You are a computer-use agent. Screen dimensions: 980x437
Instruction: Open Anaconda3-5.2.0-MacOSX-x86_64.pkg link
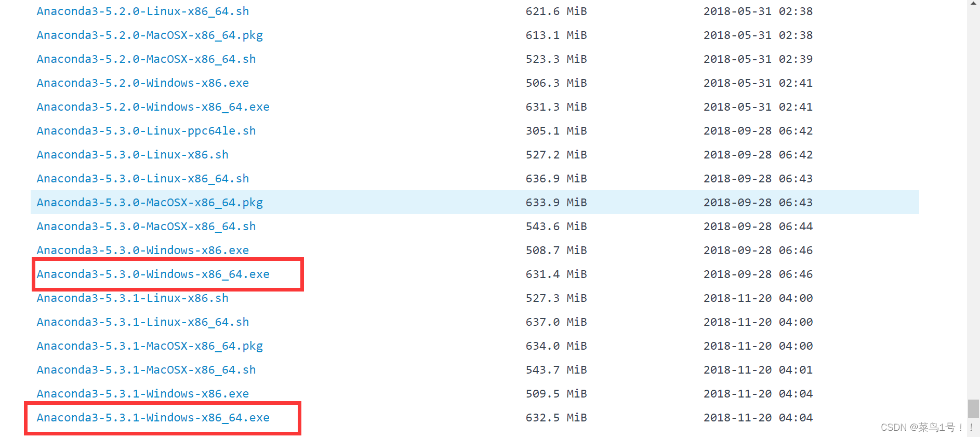(150, 35)
